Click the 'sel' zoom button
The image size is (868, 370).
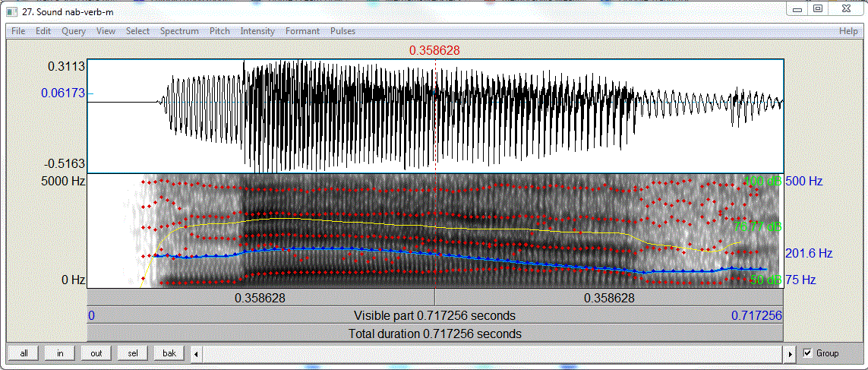pos(134,353)
